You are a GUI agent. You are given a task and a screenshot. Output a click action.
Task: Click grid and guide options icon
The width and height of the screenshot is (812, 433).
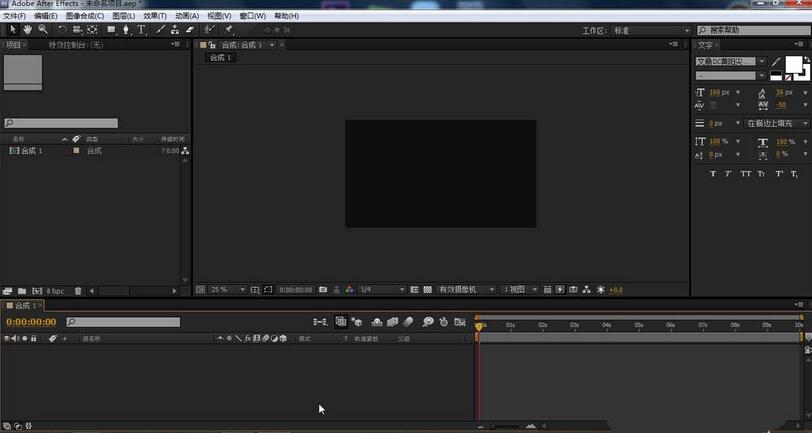point(255,290)
